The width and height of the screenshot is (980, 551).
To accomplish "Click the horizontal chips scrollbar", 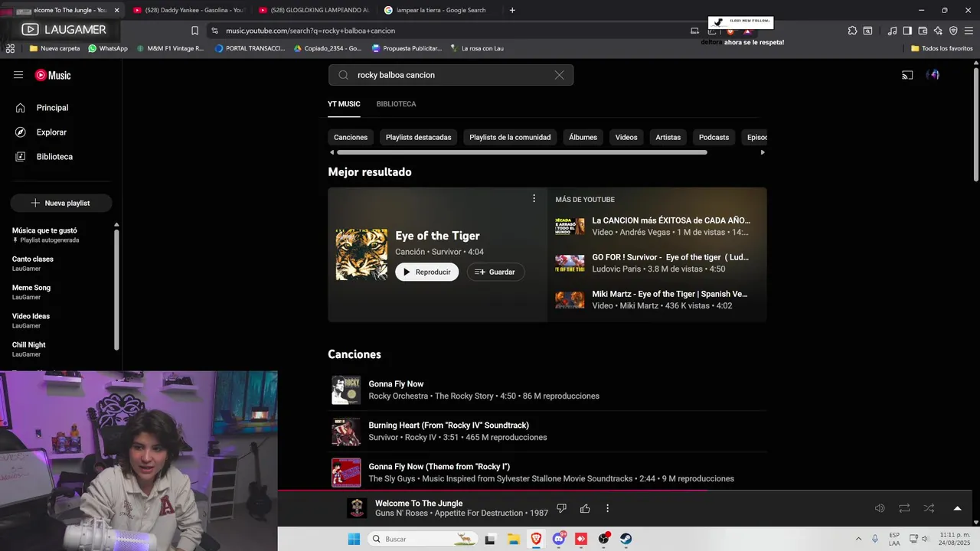I will (521, 152).
